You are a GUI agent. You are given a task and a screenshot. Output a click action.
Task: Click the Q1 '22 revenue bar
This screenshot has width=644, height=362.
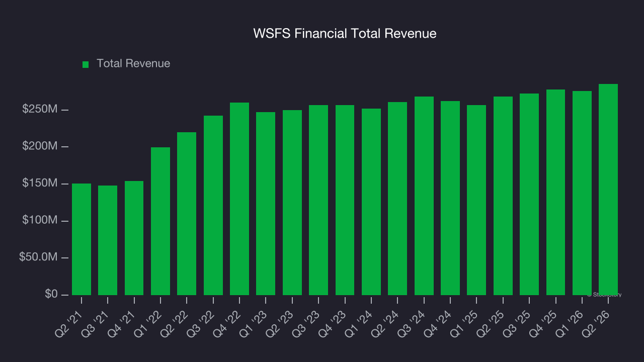pyautogui.click(x=160, y=221)
